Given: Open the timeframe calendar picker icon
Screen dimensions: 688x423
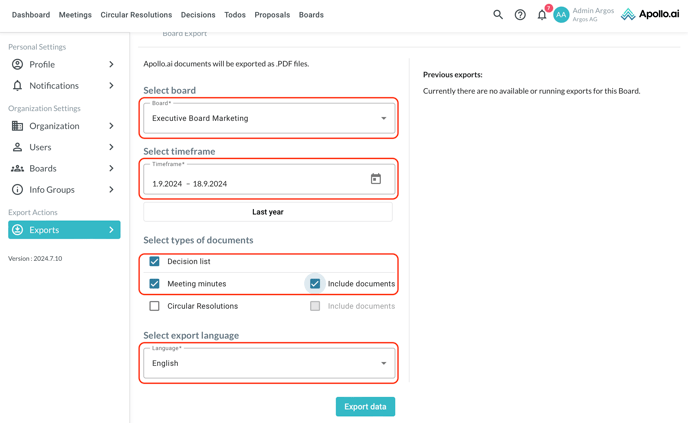Looking at the screenshot, I should [x=376, y=180].
